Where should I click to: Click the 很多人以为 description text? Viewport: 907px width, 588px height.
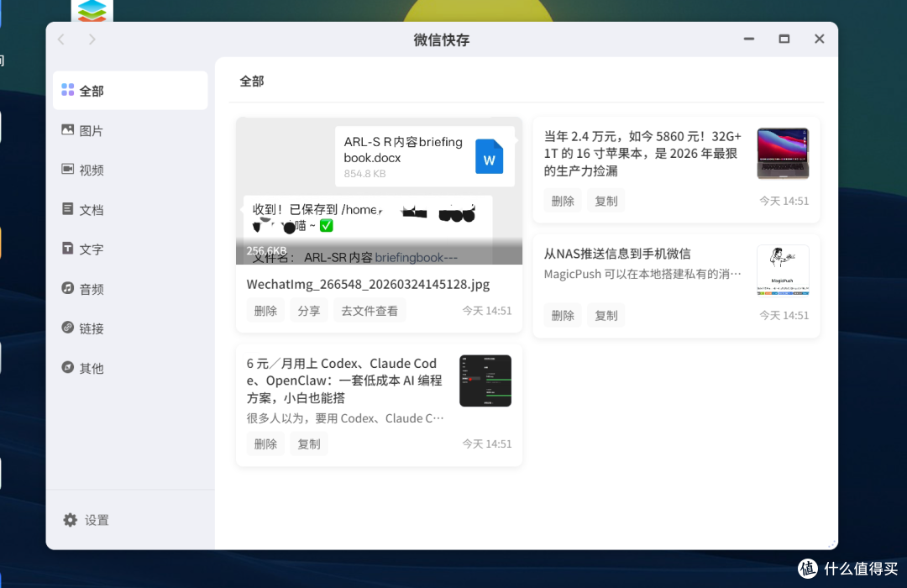pos(345,417)
